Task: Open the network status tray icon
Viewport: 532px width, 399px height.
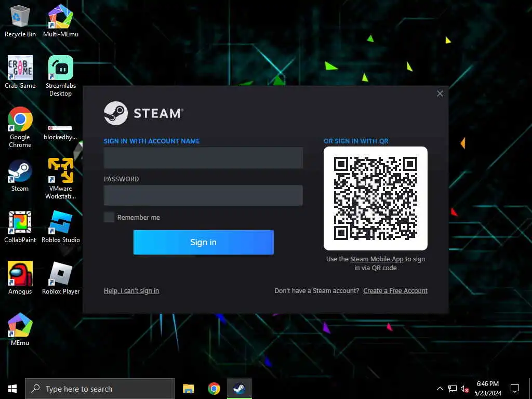Action: coord(453,389)
